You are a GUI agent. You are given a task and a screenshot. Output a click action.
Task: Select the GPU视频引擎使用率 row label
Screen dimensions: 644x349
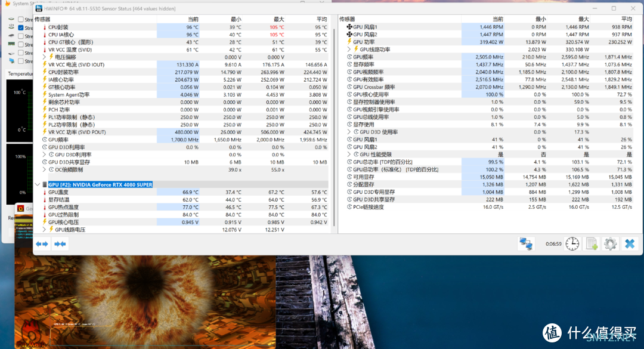pos(376,109)
